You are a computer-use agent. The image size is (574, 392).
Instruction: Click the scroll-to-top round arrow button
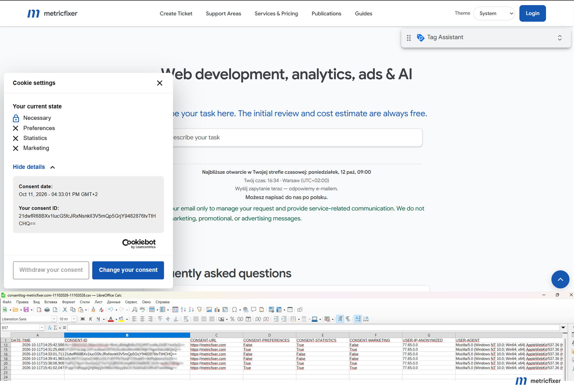click(x=560, y=279)
